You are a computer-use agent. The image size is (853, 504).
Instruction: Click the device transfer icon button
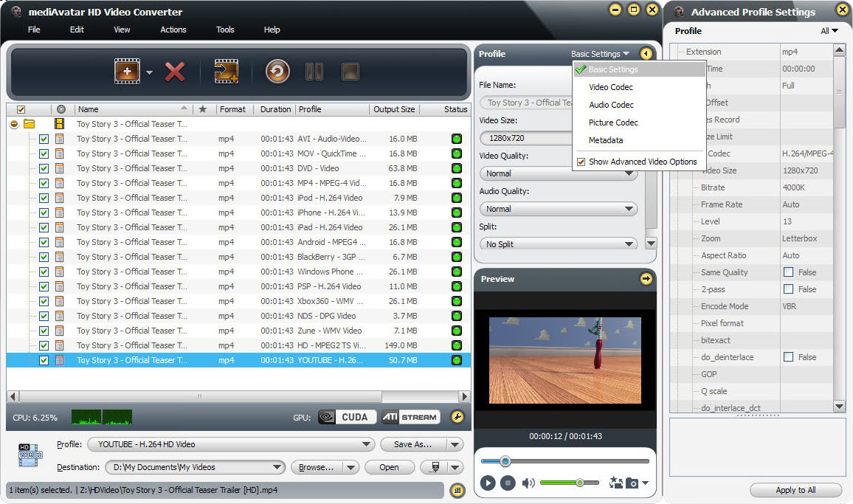(435, 467)
